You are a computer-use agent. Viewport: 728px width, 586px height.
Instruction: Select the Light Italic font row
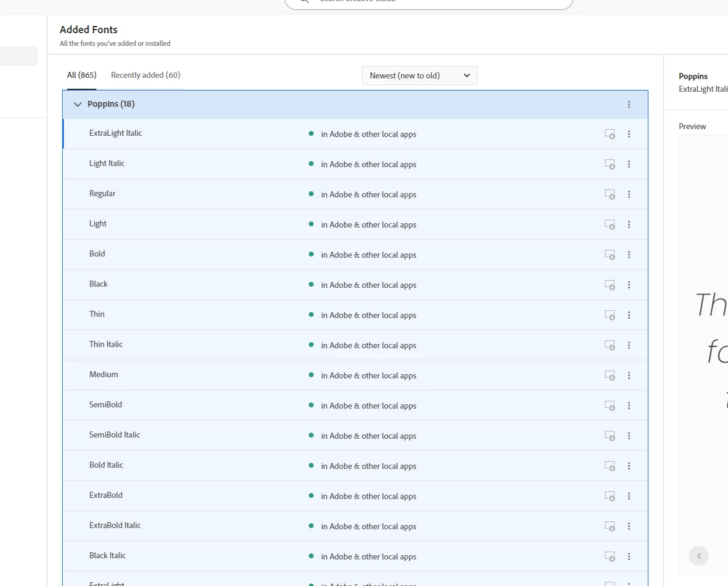coord(355,164)
